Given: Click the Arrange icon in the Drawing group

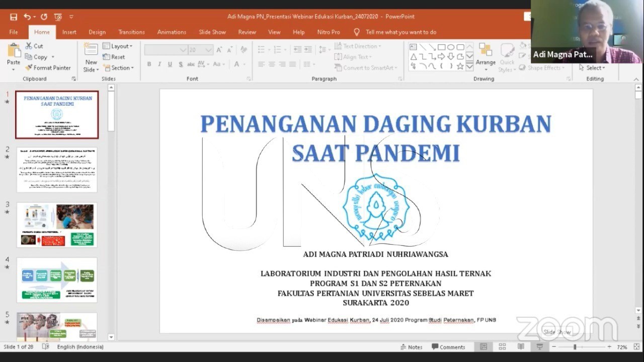Looking at the screenshot, I should pyautogui.click(x=485, y=55).
